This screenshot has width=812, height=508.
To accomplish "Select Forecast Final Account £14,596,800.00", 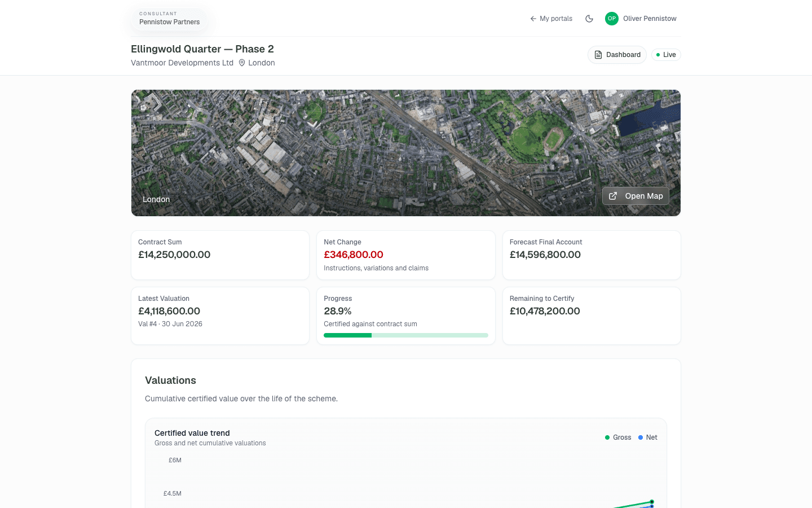I will coord(545,255).
